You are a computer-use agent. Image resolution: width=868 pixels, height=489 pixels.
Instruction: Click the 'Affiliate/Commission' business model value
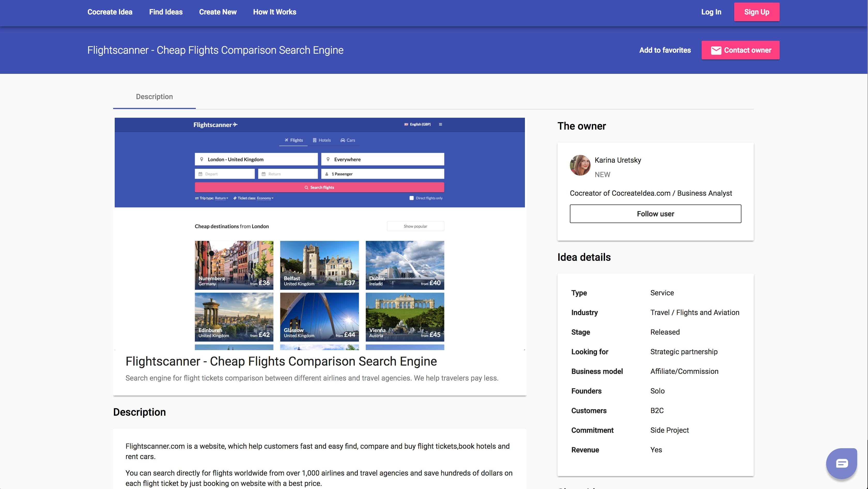tap(684, 371)
